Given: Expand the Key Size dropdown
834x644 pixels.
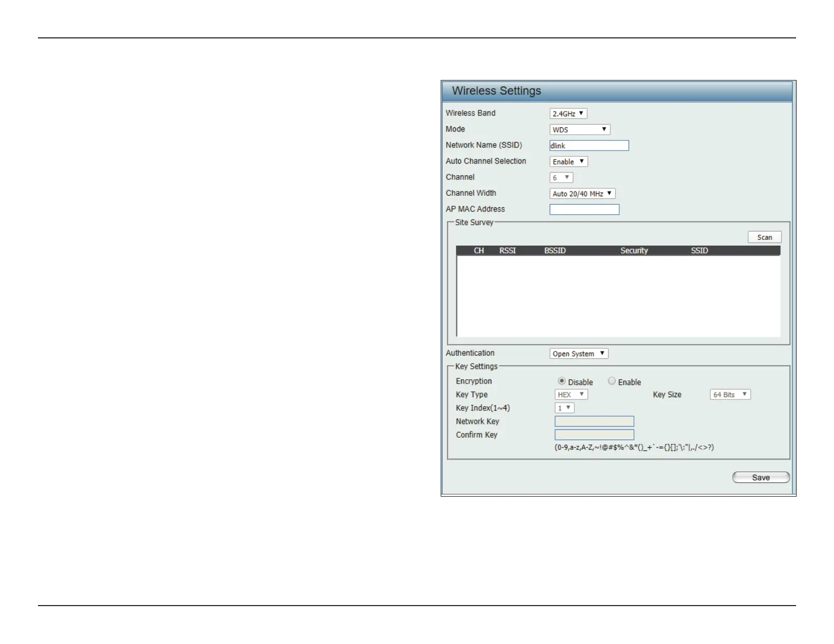Looking at the screenshot, I should pos(730,395).
